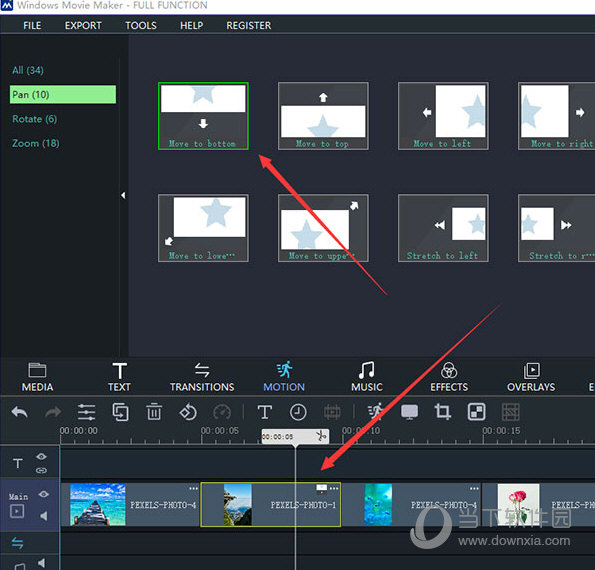Click the crop tool icon
595x570 pixels.
click(443, 412)
